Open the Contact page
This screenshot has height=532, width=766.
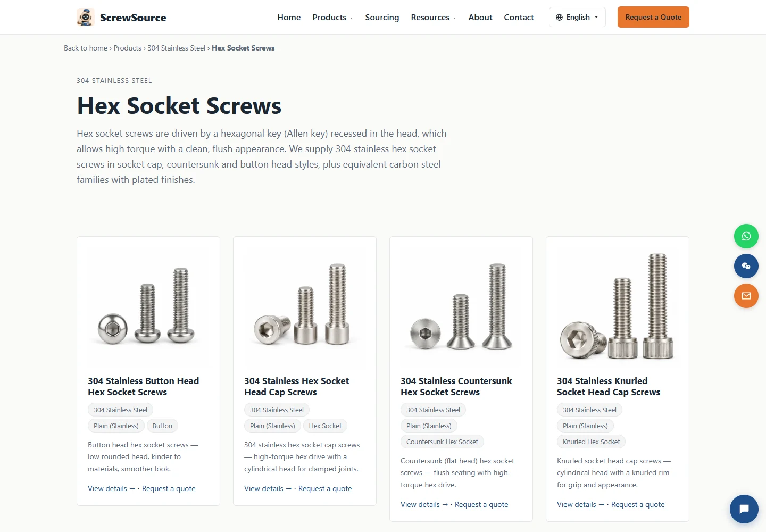coord(519,18)
